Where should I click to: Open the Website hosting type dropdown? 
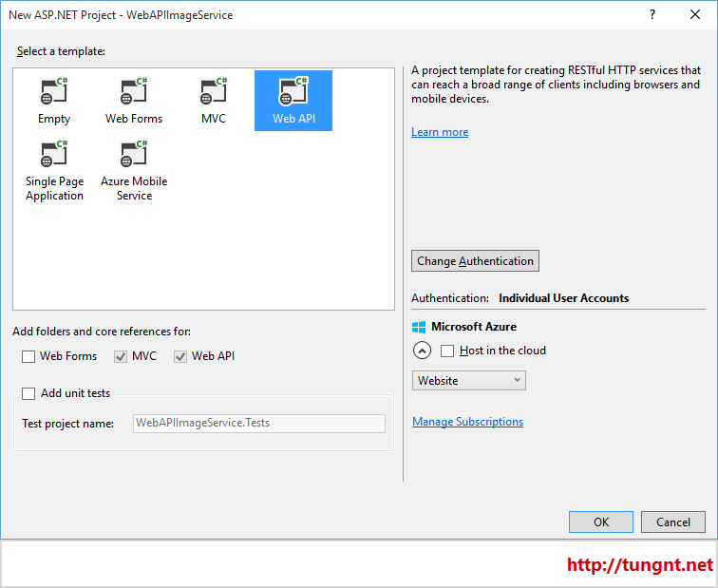(469, 381)
